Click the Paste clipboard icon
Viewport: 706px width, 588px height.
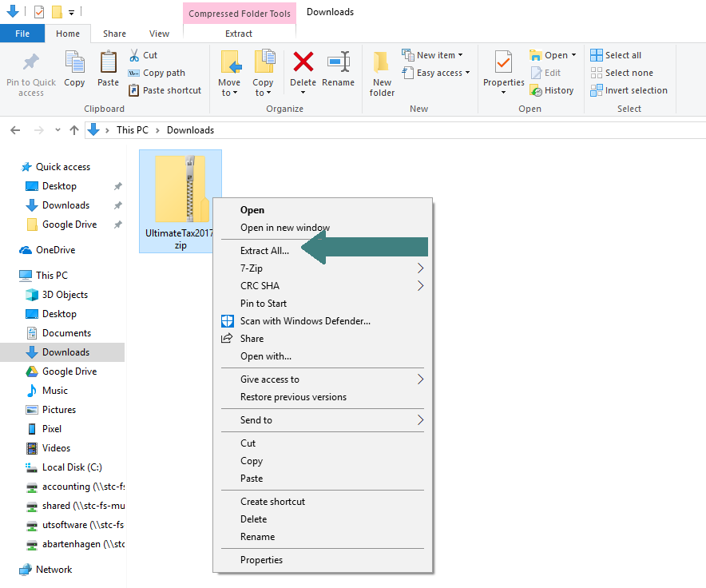click(x=108, y=62)
